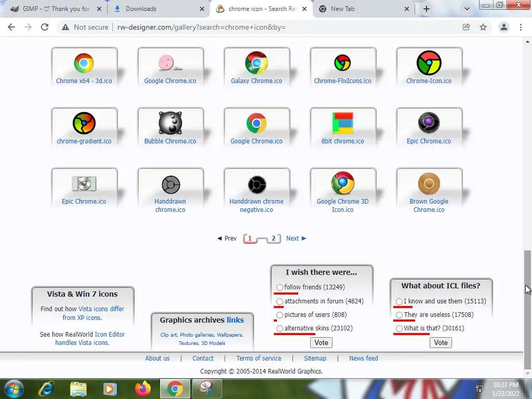
Task: Select the Galaxy Chrome icon image
Action: [x=257, y=63]
